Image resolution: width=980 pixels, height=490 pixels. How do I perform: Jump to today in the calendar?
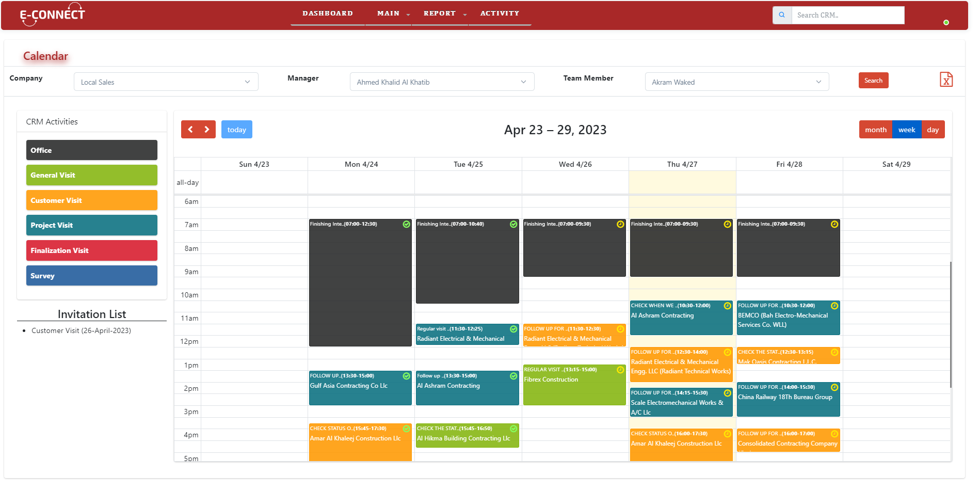(237, 130)
